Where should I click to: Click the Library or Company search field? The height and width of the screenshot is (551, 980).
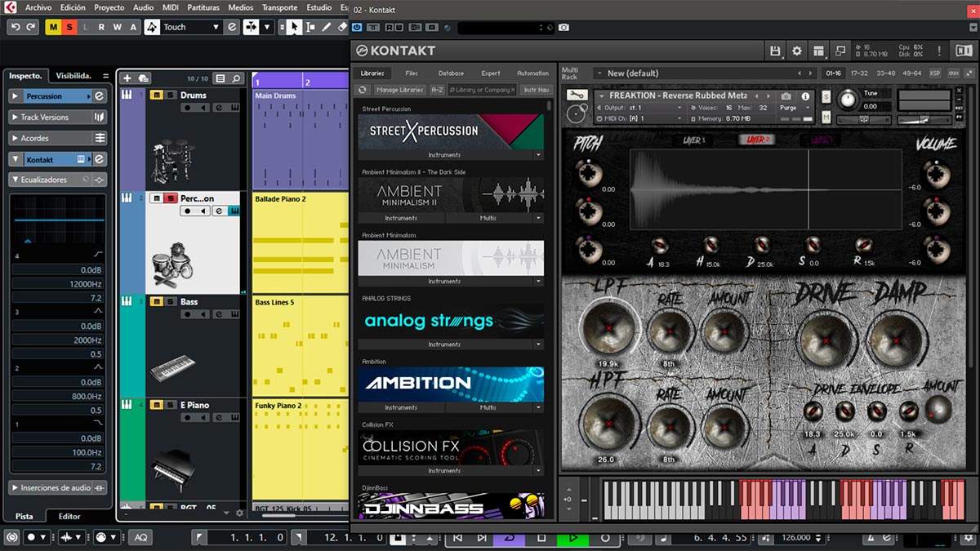482,90
